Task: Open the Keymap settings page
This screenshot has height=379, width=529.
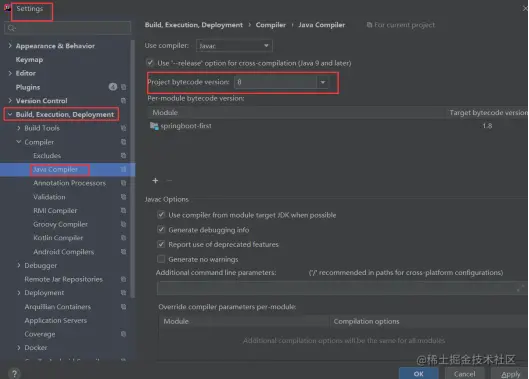Action: [x=29, y=60]
